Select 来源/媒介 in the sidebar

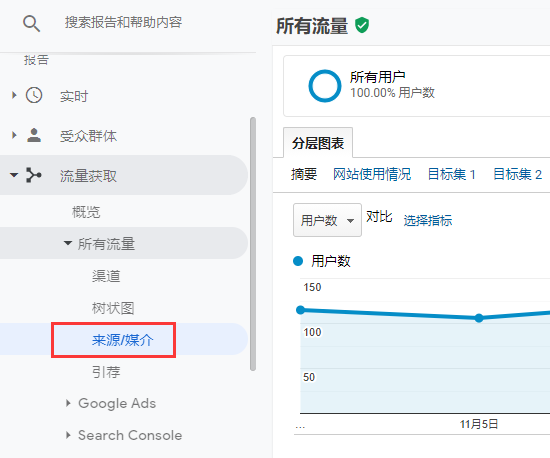[x=123, y=340]
